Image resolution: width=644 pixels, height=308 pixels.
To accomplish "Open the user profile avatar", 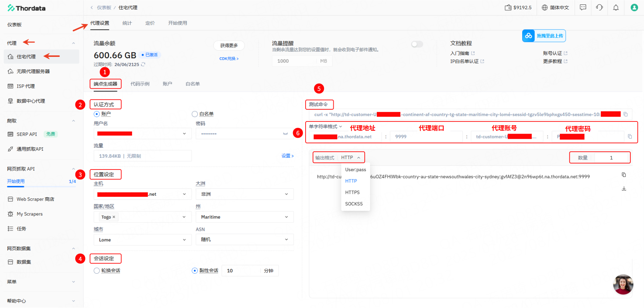I will click(x=634, y=7).
